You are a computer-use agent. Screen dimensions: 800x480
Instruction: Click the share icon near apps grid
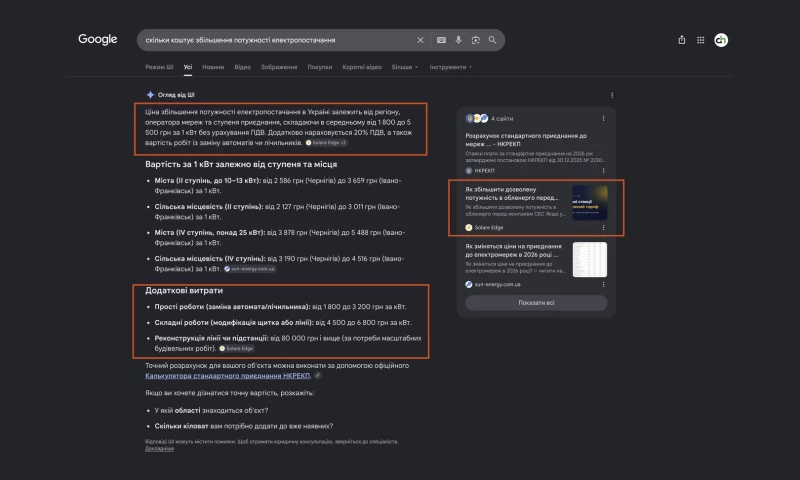[x=682, y=40]
